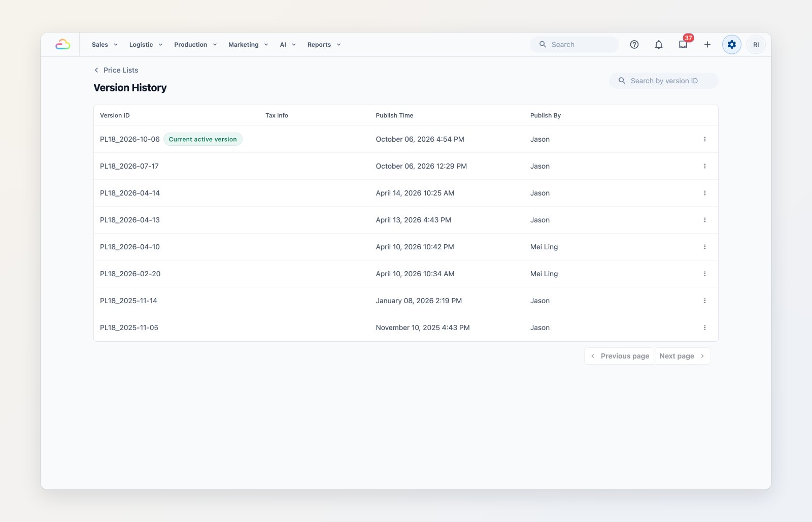Select version PL18_2025-11-05

point(129,328)
